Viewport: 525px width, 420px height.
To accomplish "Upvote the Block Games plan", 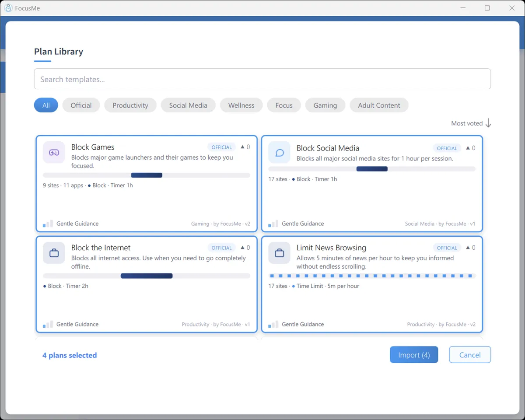I will [245, 147].
